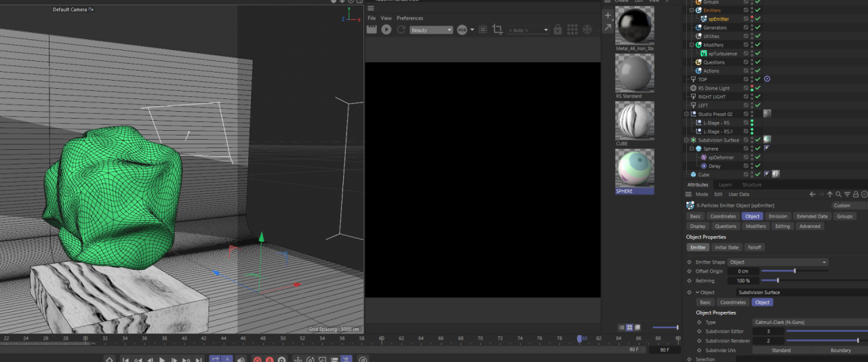The image size is (868, 362).
Task: Open the Custom dropdown in Attributes
Action: [849, 205]
